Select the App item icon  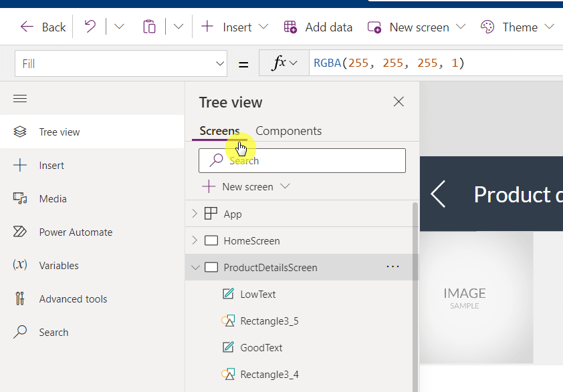[211, 214]
